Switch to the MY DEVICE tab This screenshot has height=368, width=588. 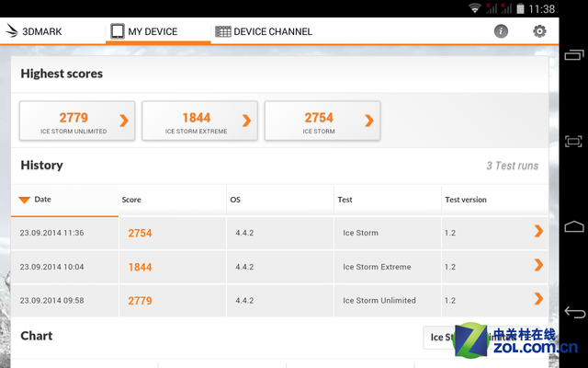click(158, 31)
